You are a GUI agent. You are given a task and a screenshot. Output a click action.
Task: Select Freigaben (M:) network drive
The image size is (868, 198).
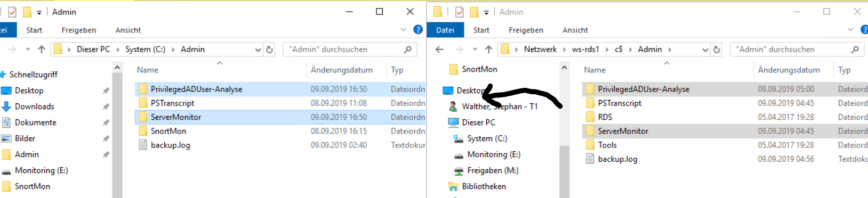[x=493, y=170]
